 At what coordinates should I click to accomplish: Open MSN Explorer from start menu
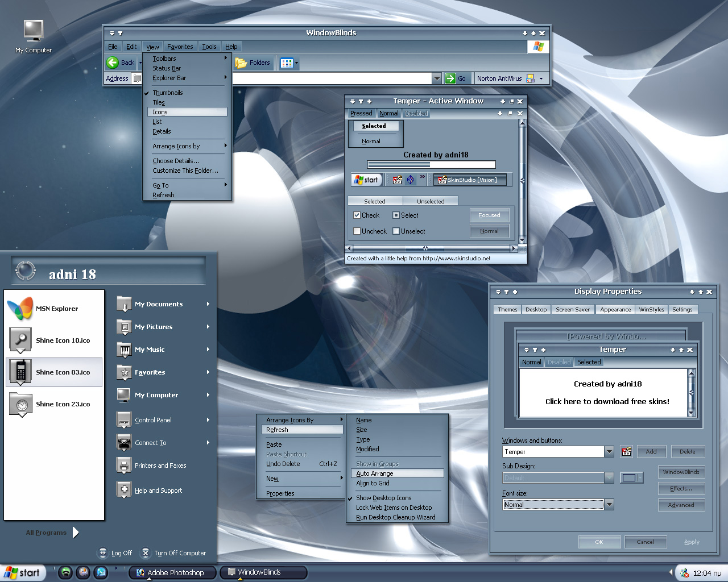pos(54,309)
